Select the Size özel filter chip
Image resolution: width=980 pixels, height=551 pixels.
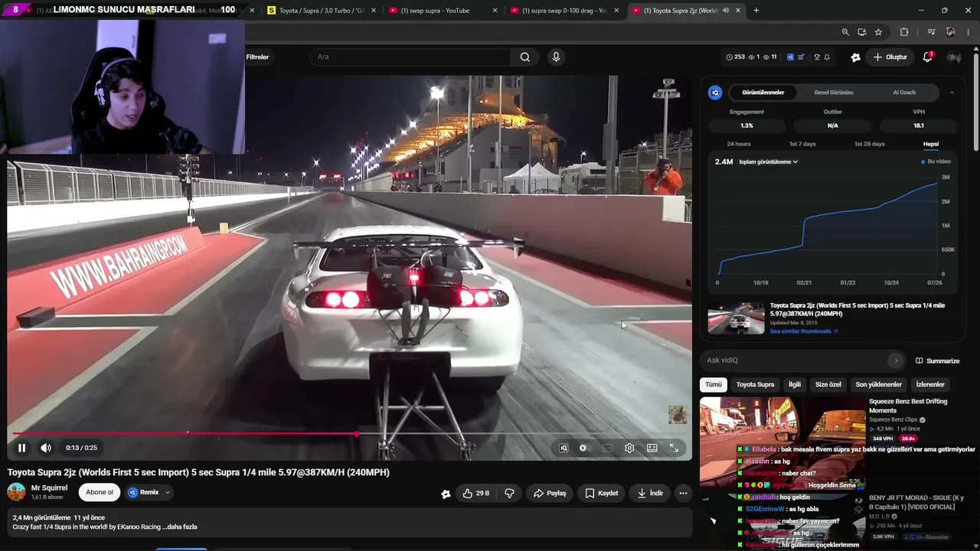click(x=828, y=384)
